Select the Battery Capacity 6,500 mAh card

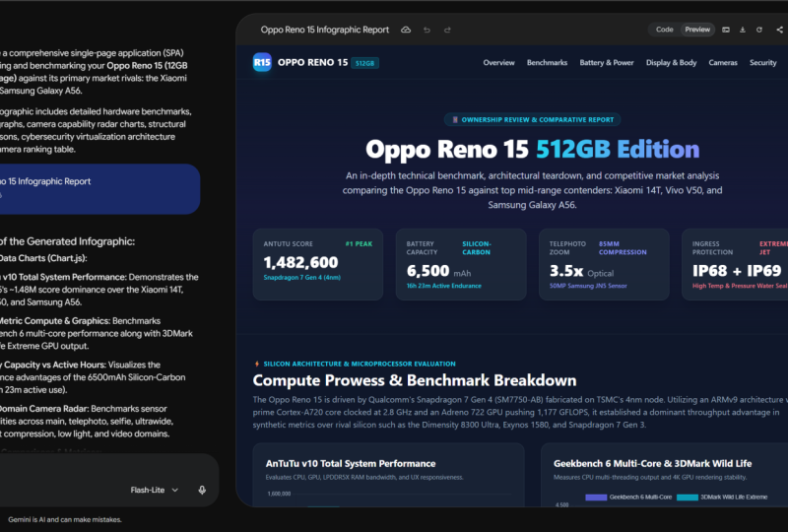point(461,264)
